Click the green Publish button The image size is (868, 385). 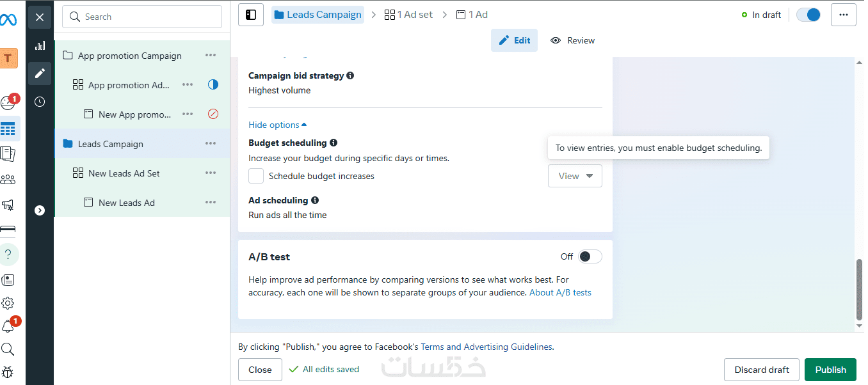point(830,370)
